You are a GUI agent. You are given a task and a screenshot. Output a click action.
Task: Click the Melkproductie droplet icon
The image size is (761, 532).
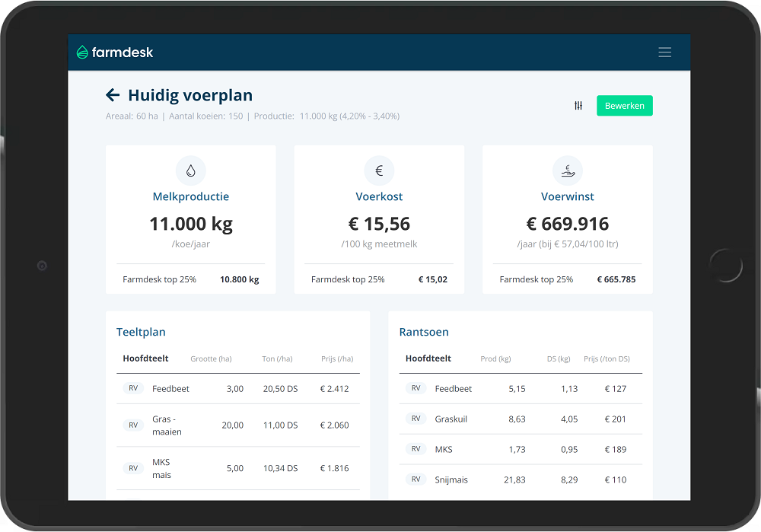pos(190,171)
